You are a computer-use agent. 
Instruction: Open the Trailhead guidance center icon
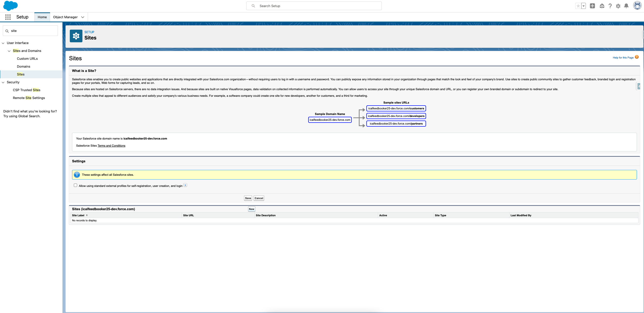point(602,6)
